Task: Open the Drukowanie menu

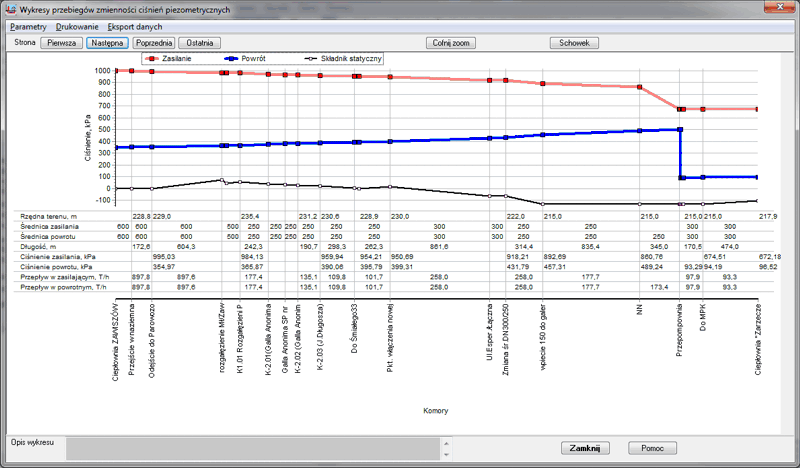Action: click(77, 27)
